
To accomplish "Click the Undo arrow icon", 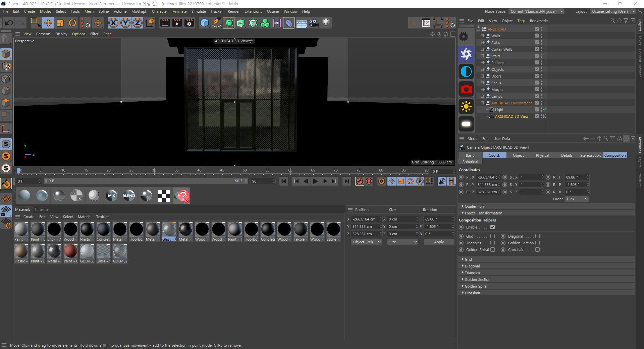I will click(x=9, y=23).
